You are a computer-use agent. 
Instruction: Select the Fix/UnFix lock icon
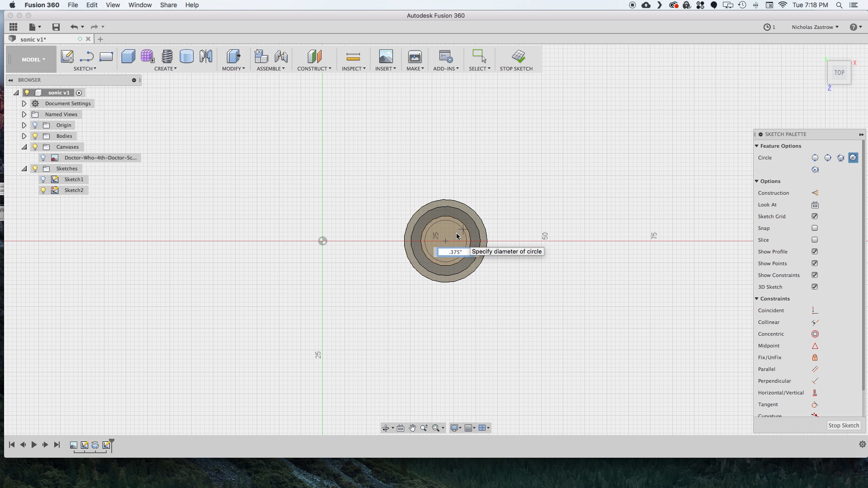[x=815, y=357]
